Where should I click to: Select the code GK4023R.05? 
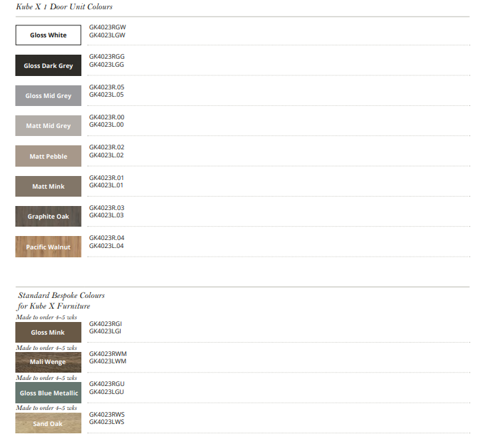[x=107, y=87]
